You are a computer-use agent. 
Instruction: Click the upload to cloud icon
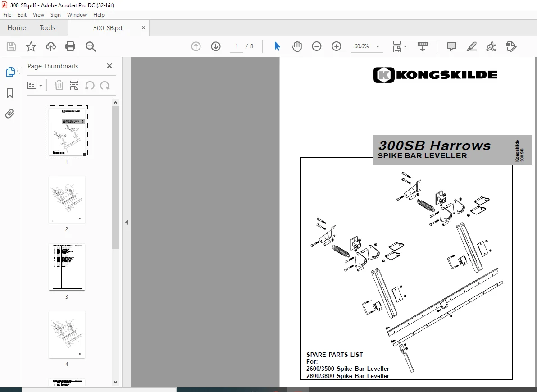click(51, 46)
